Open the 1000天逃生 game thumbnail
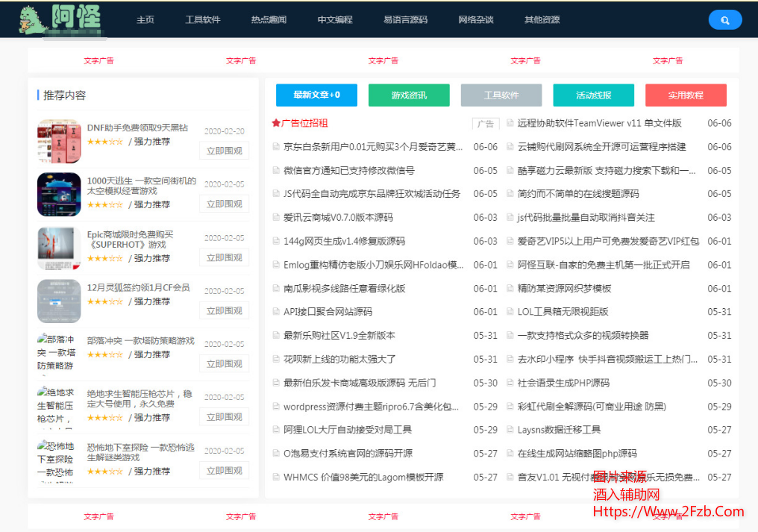The height and width of the screenshot is (532, 758). [x=59, y=194]
